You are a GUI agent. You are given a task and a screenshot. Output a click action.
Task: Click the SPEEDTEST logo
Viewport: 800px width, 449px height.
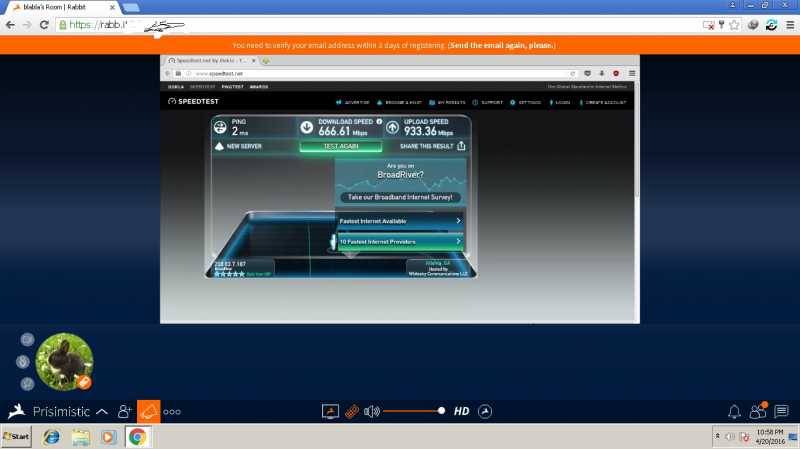tap(193, 102)
